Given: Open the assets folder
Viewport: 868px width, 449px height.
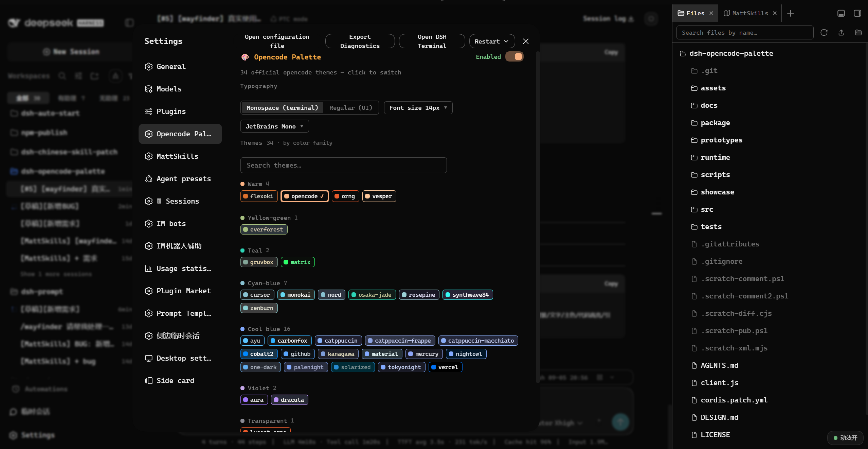Looking at the screenshot, I should pos(713,88).
